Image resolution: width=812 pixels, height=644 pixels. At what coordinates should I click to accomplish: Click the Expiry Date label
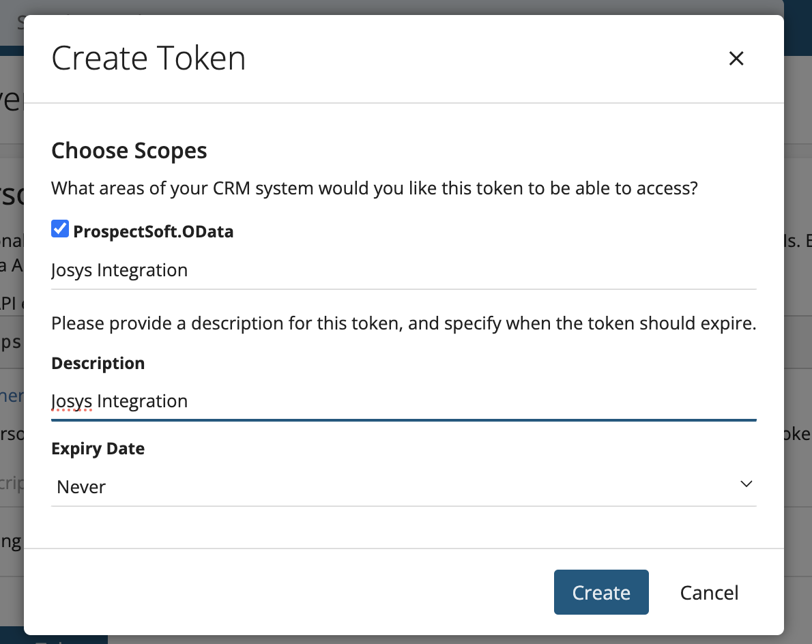98,449
